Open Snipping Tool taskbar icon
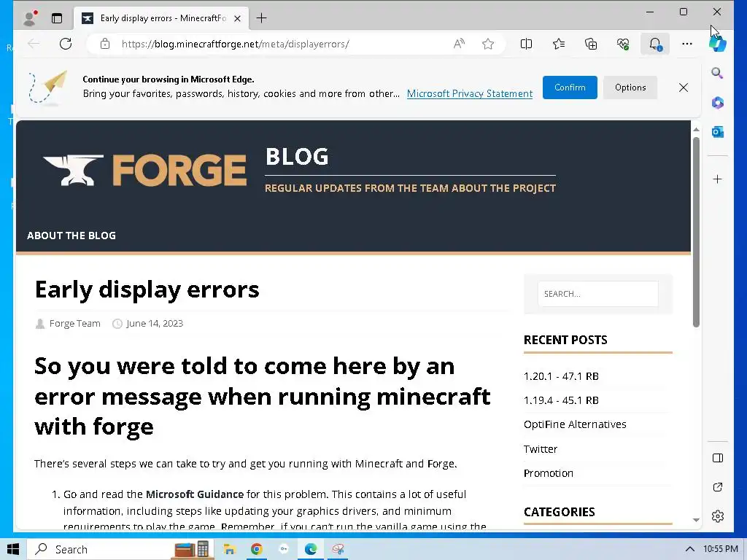This screenshot has height=560, width=747. (338, 550)
